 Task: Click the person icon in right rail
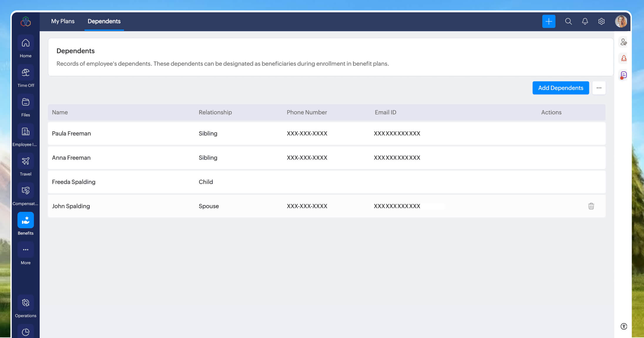click(623, 42)
